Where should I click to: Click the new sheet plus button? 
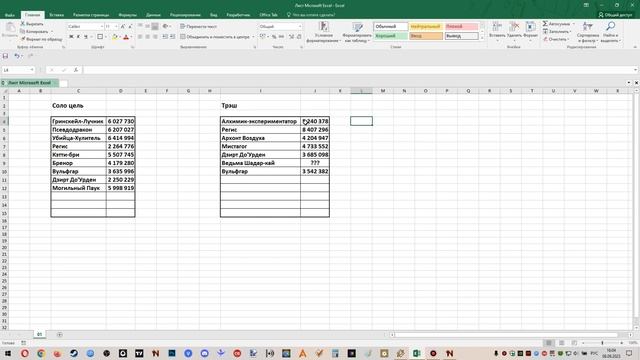tap(60, 335)
